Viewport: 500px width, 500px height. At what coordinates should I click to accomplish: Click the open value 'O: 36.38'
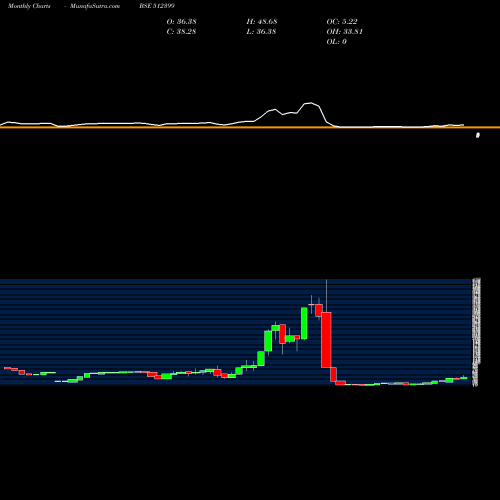click(182, 22)
